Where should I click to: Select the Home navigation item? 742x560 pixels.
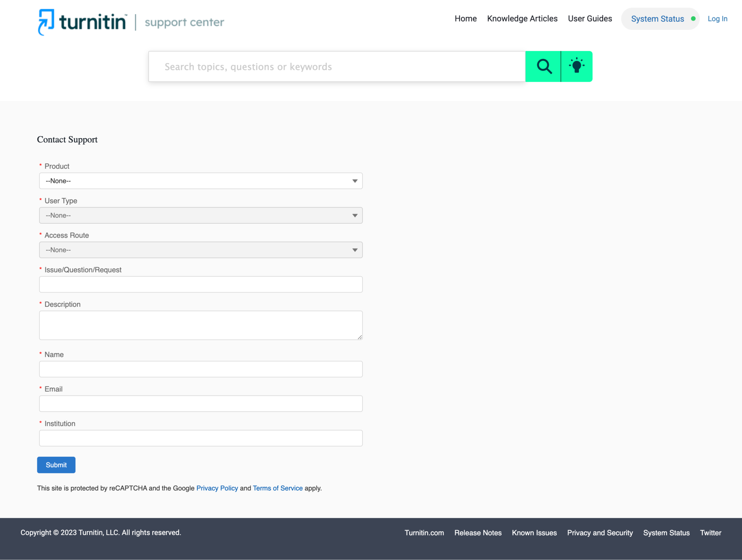click(465, 18)
